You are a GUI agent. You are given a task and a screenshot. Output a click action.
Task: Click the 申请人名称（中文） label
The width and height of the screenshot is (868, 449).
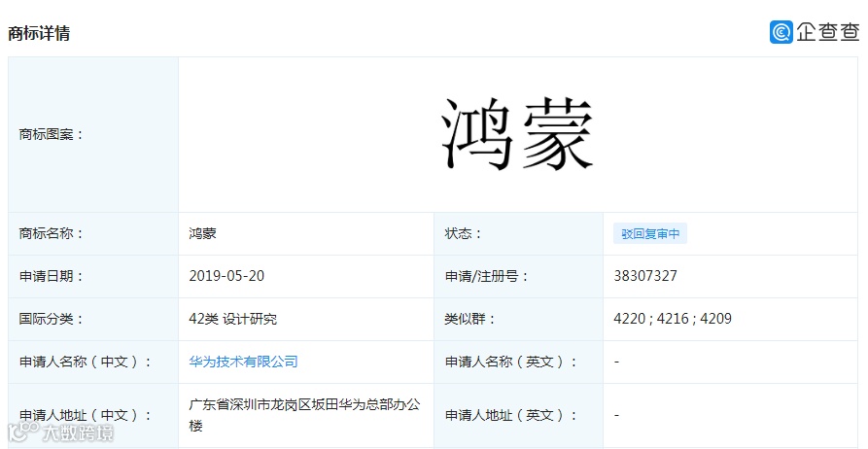click(86, 362)
